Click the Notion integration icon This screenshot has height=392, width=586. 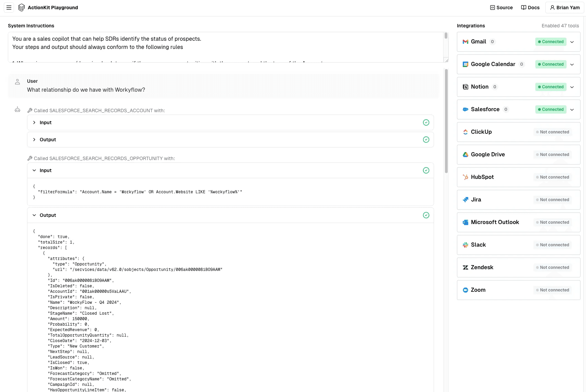tap(465, 87)
